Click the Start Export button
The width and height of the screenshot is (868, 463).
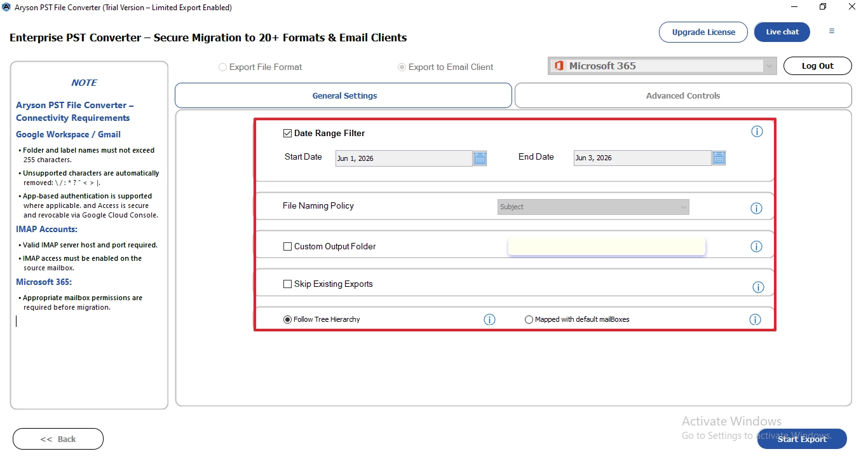click(802, 439)
